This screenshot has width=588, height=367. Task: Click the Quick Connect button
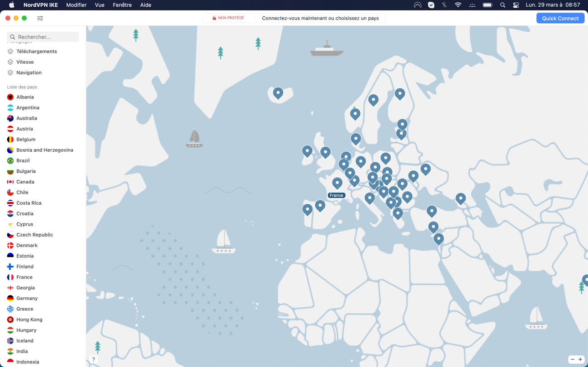click(560, 18)
